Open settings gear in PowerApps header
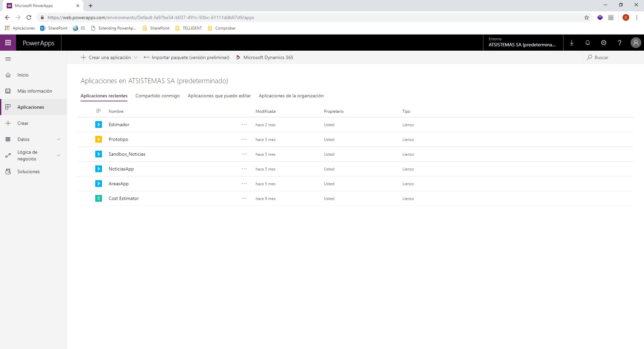 point(604,43)
